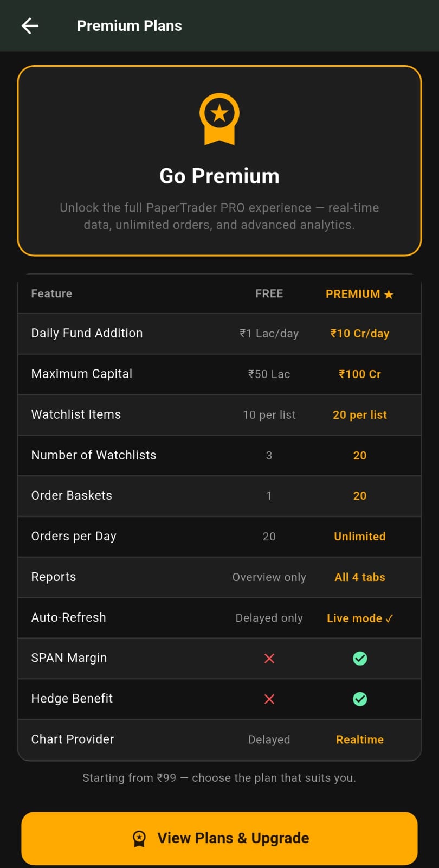The width and height of the screenshot is (439, 868).
Task: Click the red X under FREE for Hedge Benefit
Action: coord(269,699)
